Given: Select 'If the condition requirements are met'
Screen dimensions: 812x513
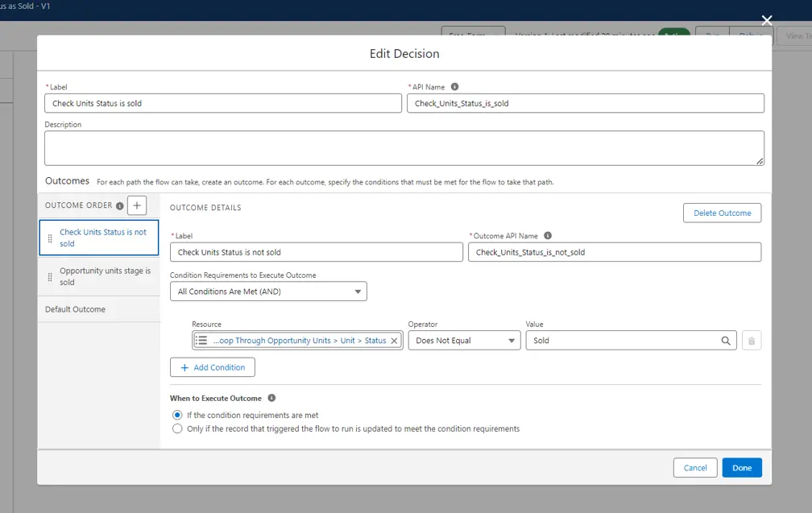Looking at the screenshot, I should 178,416.
